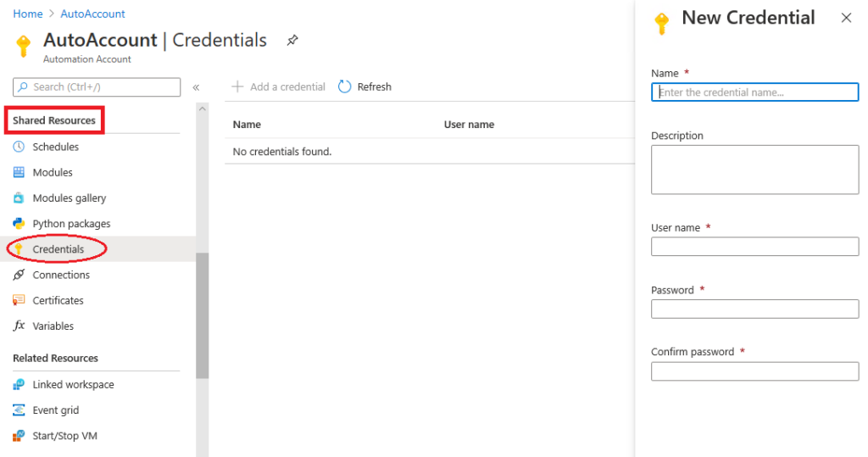Focus the credential Name field

point(754,92)
